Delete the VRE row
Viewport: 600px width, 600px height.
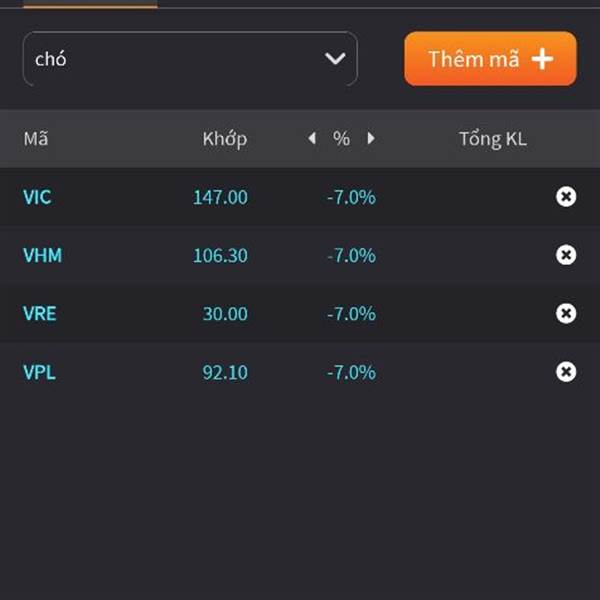pos(566,314)
